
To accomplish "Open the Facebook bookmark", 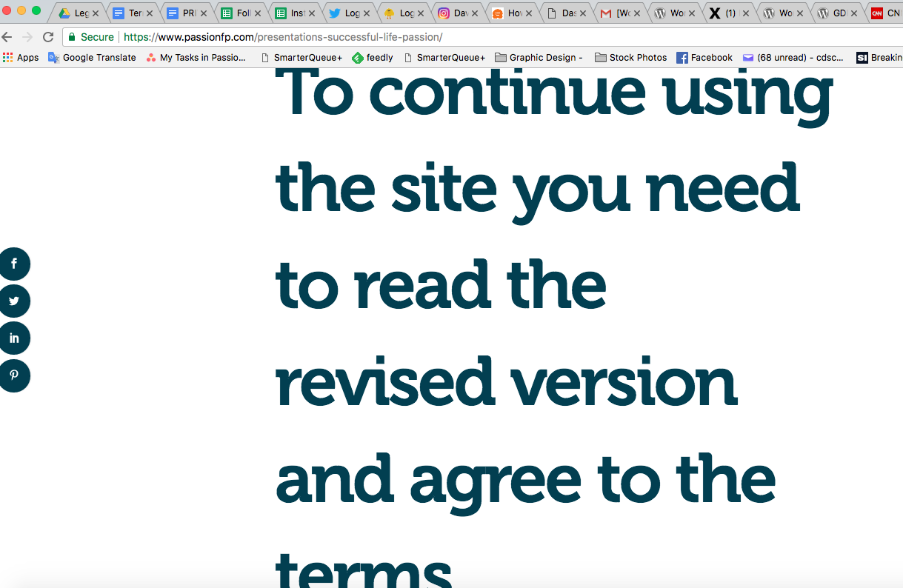I will pos(704,58).
